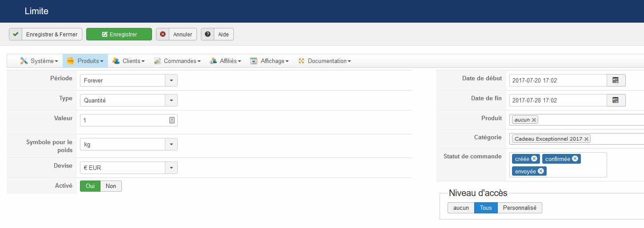Open the Produits menu
The width and height of the screenshot is (644, 228).
[85, 61]
